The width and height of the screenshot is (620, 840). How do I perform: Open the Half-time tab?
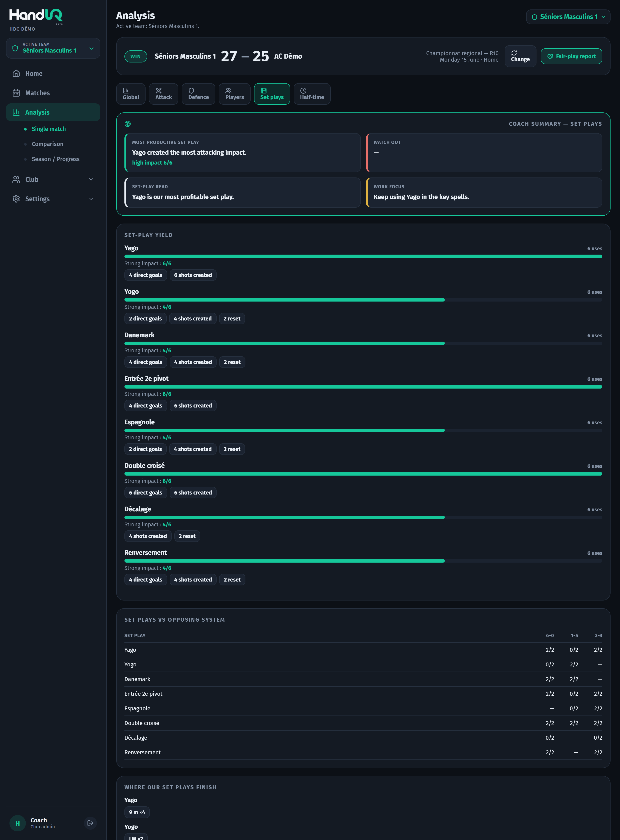[x=312, y=94]
